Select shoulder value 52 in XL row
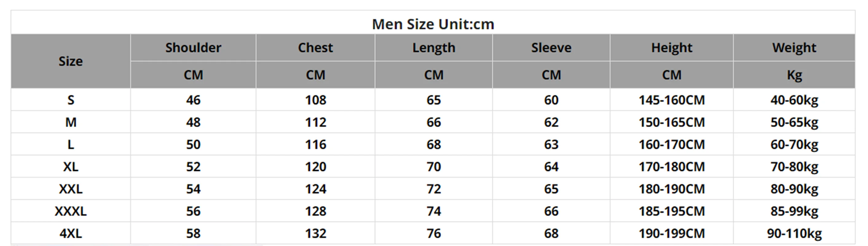The height and width of the screenshot is (246, 868). (x=193, y=167)
